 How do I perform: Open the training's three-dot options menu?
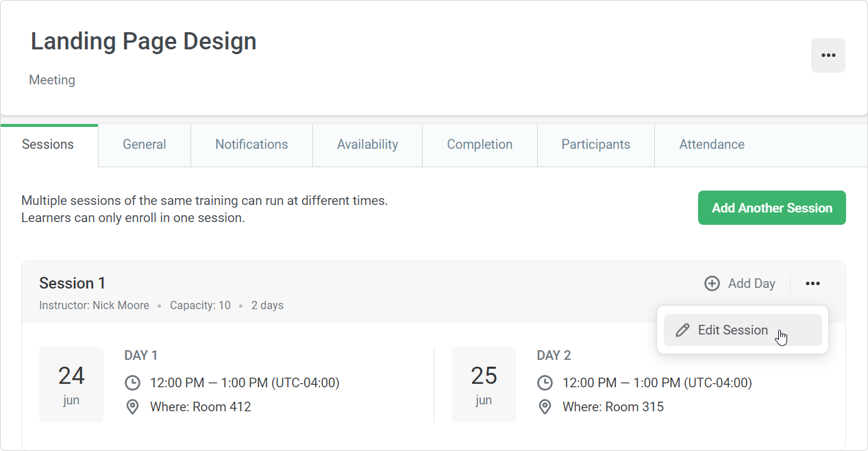pyautogui.click(x=828, y=56)
